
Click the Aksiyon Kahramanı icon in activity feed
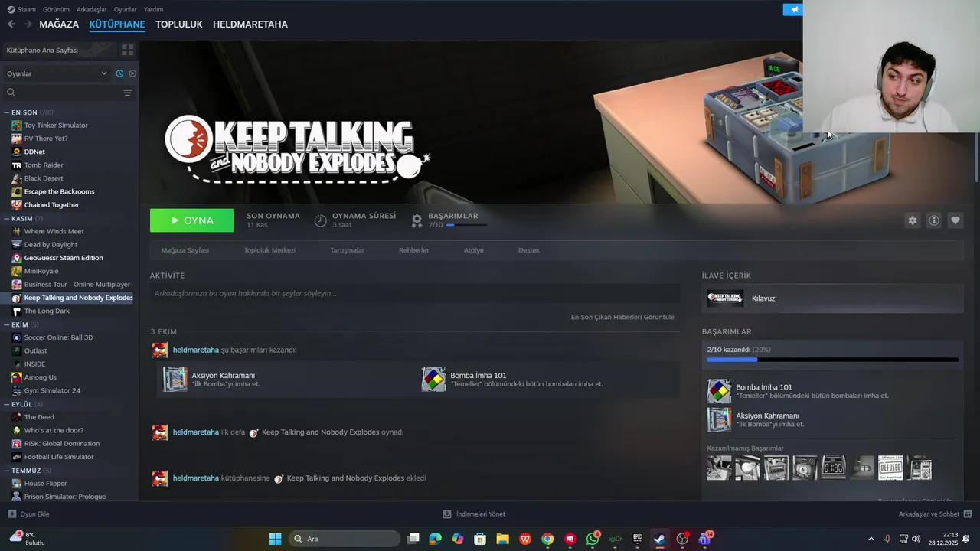pos(175,380)
